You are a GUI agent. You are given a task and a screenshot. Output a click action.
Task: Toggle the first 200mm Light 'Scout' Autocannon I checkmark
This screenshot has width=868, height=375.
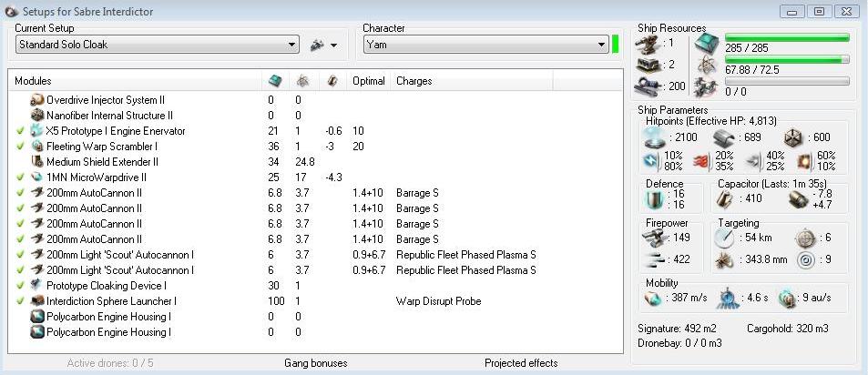(x=21, y=255)
